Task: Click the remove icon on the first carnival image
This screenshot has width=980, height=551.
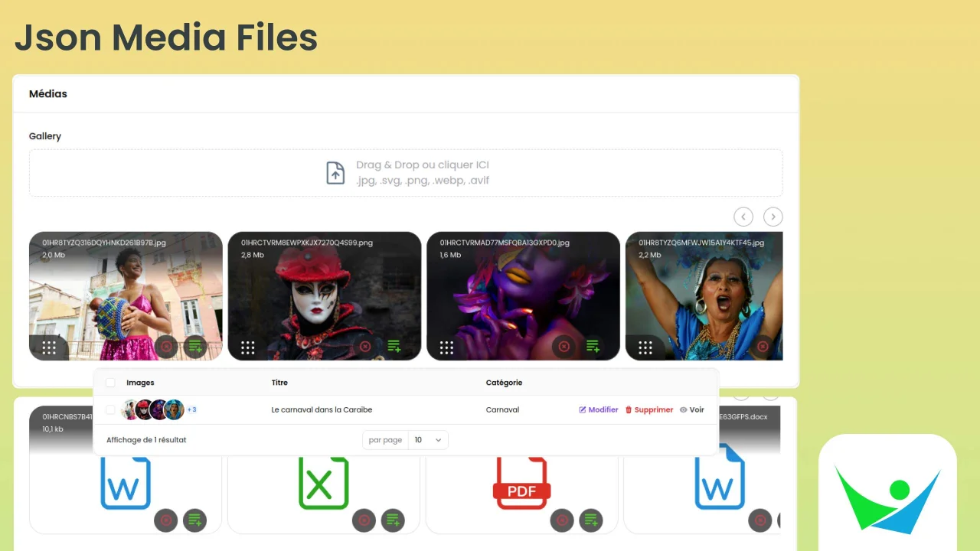Action: (x=166, y=347)
